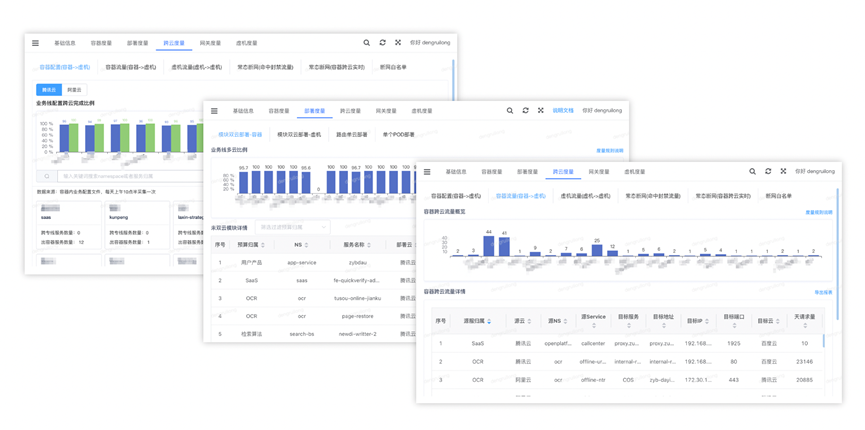This screenshot has width=865, height=430.
Task: Open the 说明文档 link
Action: point(563,111)
